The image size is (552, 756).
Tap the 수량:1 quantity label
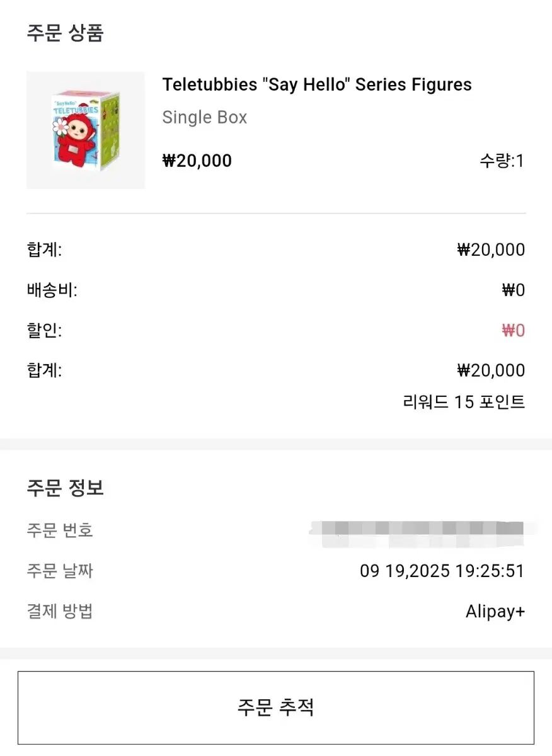point(502,161)
